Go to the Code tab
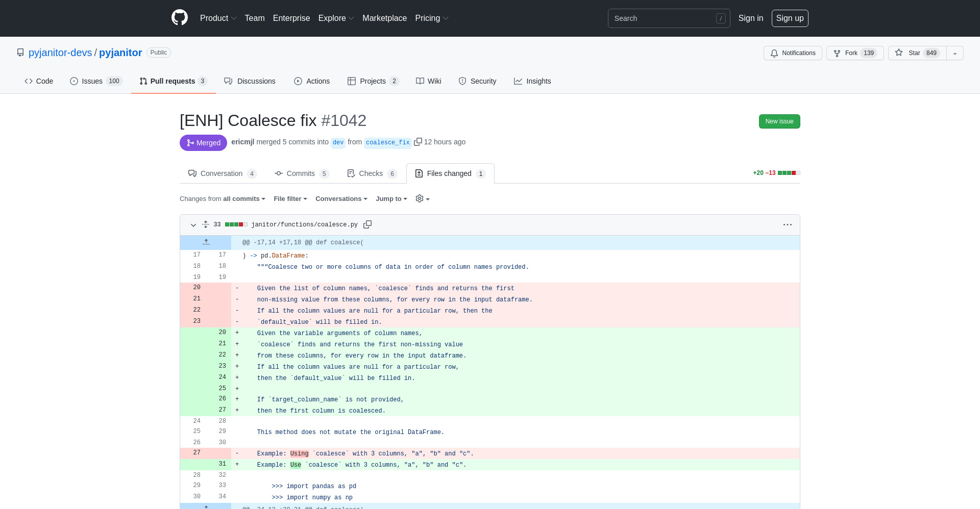 coord(39,81)
